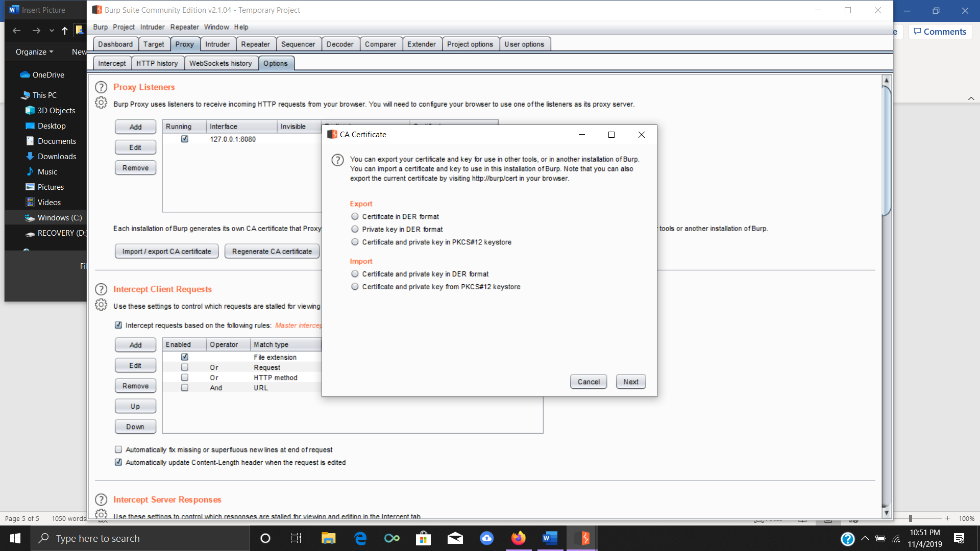Click Regenerate CA certificate button
Screen dimensions: 980x551
272,251
